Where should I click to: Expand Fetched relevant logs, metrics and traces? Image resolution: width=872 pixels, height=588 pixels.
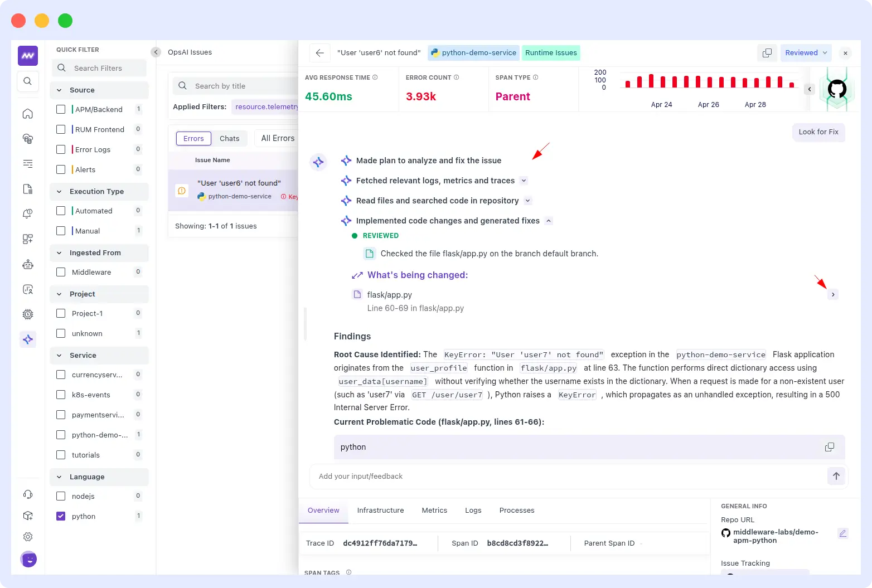point(523,181)
